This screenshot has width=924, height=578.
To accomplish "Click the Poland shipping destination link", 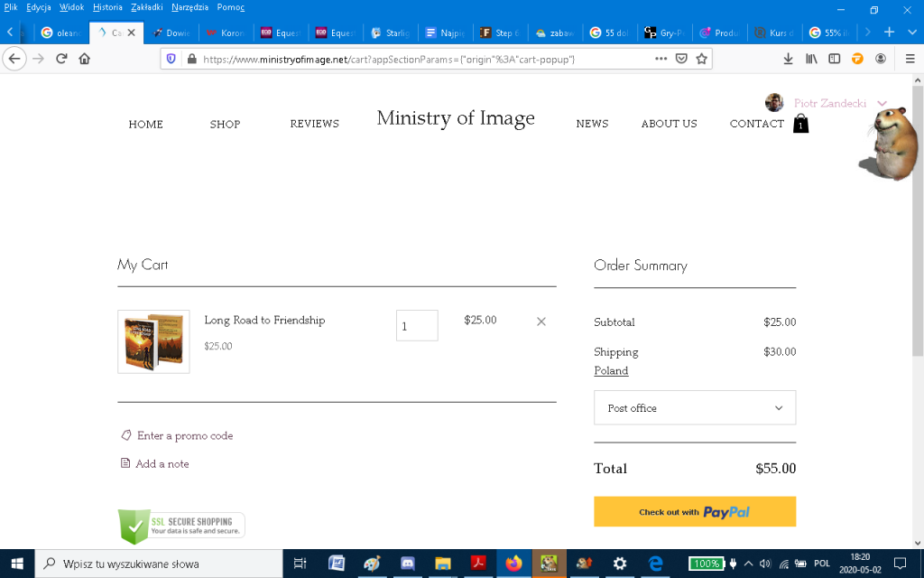I will click(x=611, y=371).
